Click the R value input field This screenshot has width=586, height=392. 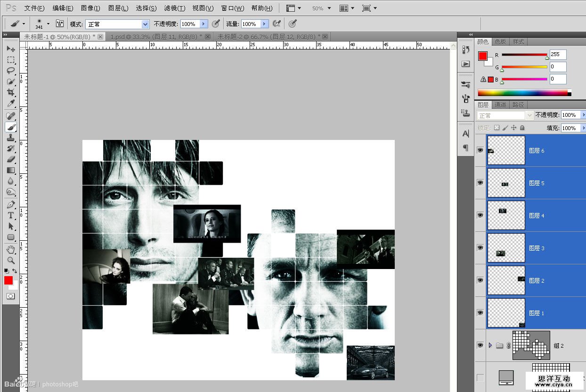557,55
